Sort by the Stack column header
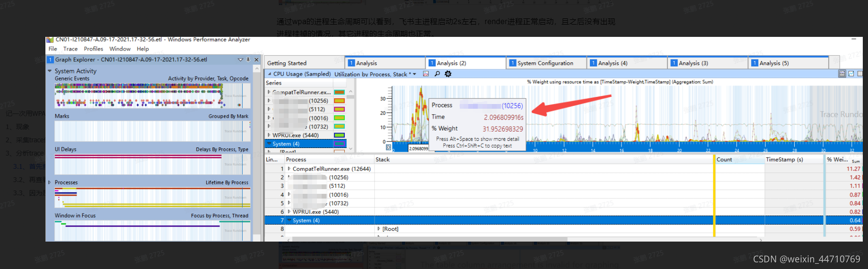Viewport: 868px width, 269px height. 544,160
